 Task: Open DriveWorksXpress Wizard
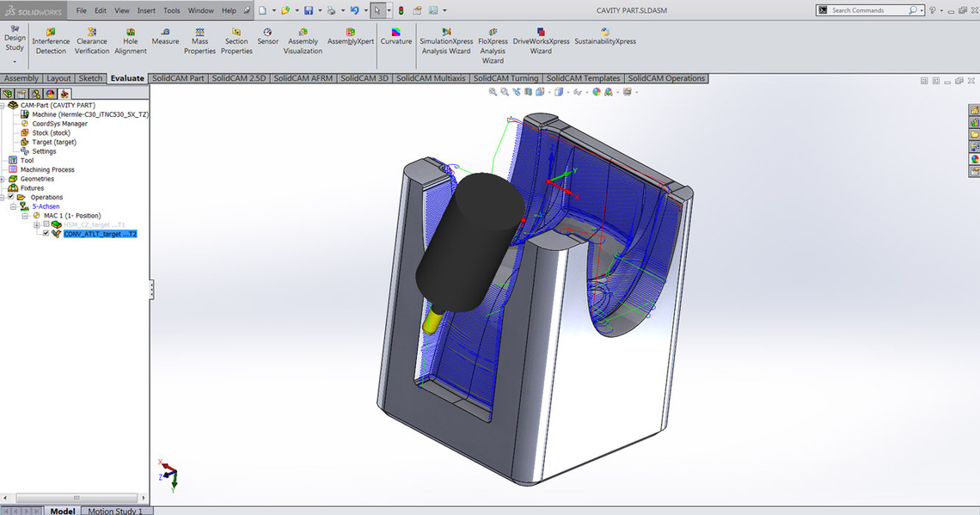coord(542,40)
